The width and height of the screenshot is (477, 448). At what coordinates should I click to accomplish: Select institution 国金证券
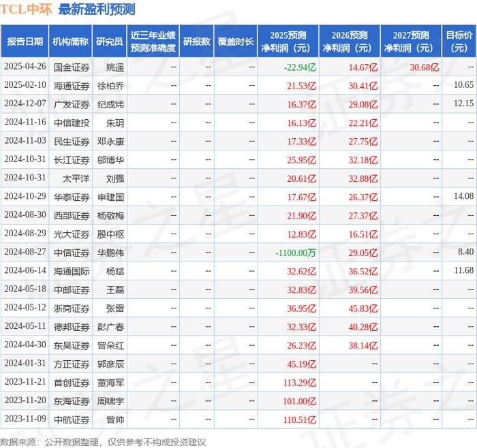point(72,67)
